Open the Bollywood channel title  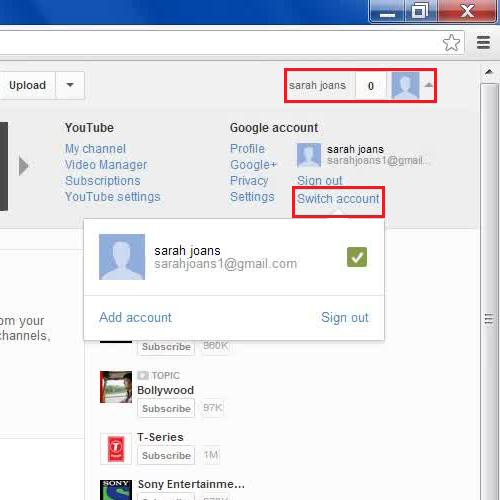(x=165, y=390)
